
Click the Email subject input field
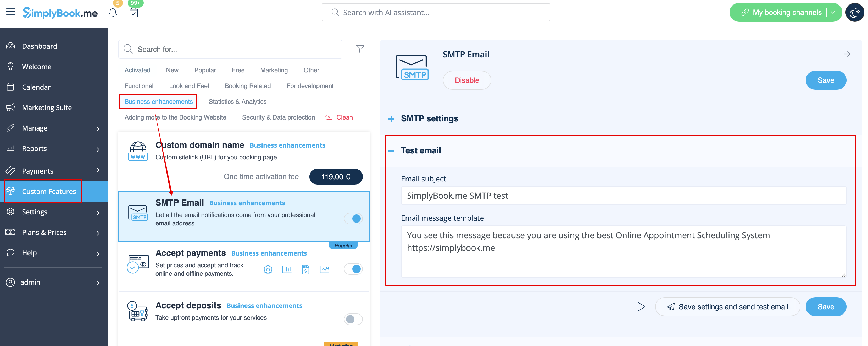623,196
